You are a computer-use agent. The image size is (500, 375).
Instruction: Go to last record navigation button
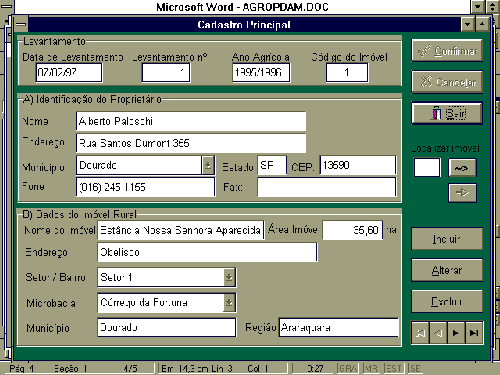(x=474, y=333)
